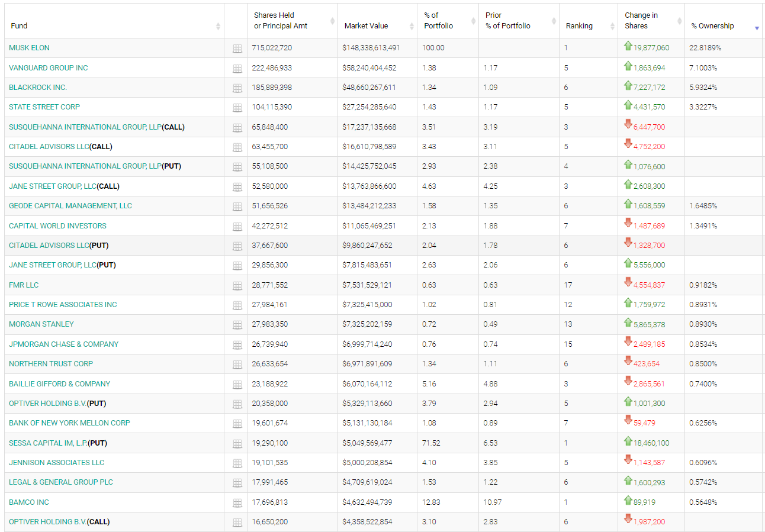Follow the STATE STREET CORP link
This screenshot has width=765, height=532.
point(44,107)
